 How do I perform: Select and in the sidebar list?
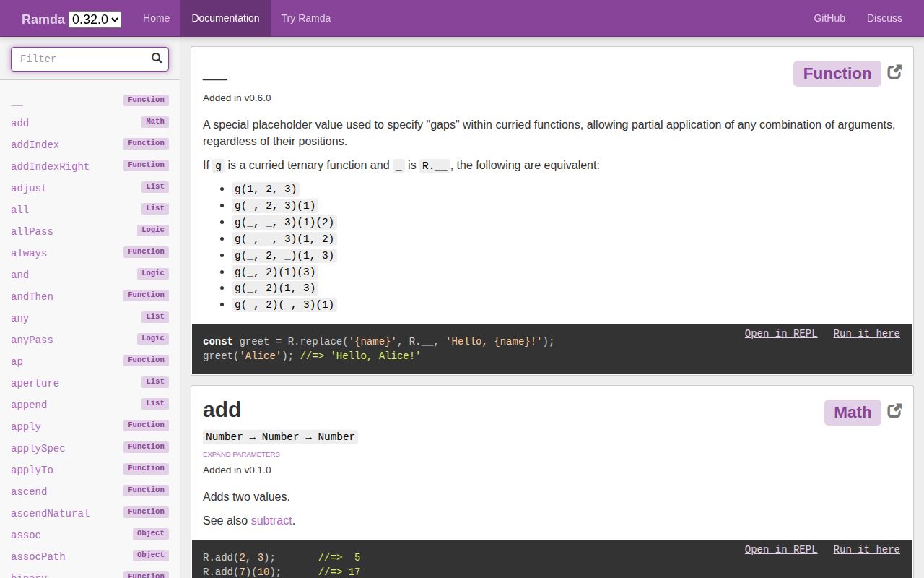point(90,275)
